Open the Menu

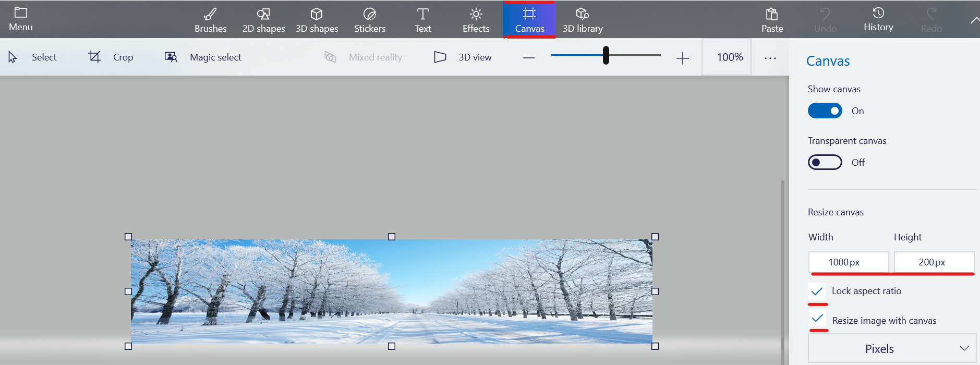coord(21,20)
